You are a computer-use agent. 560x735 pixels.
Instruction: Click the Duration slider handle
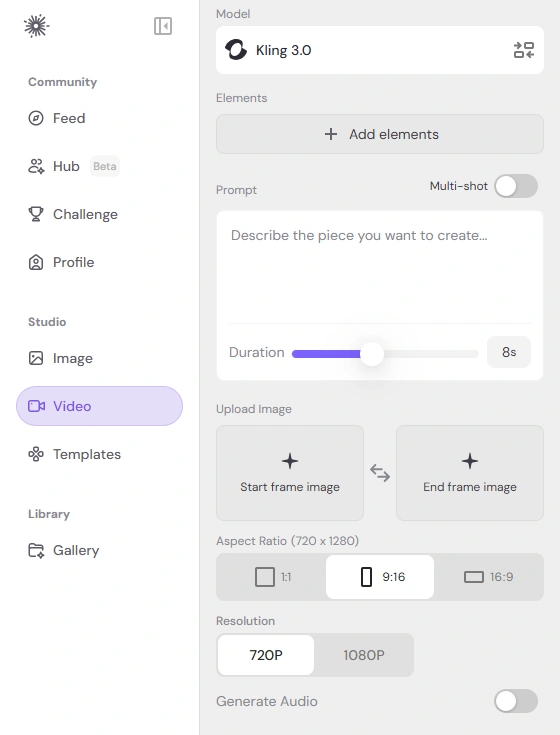(x=372, y=354)
